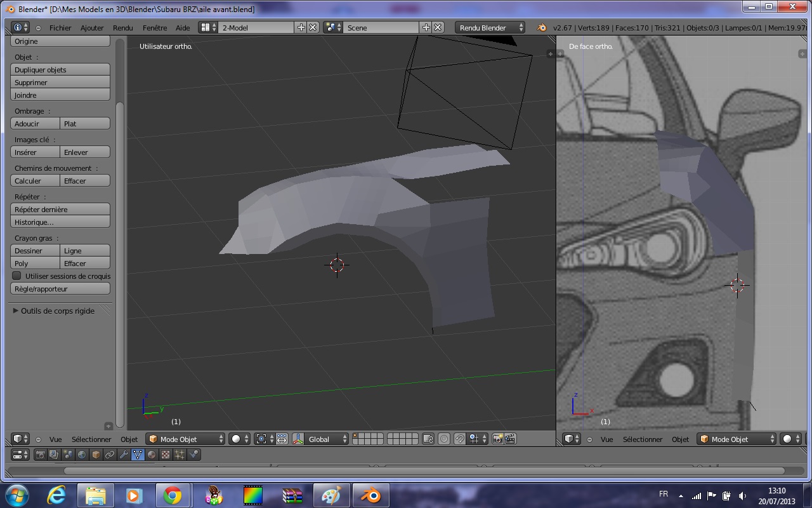812x508 pixels.
Task: Click Répéter dernière button
Action: click(60, 210)
